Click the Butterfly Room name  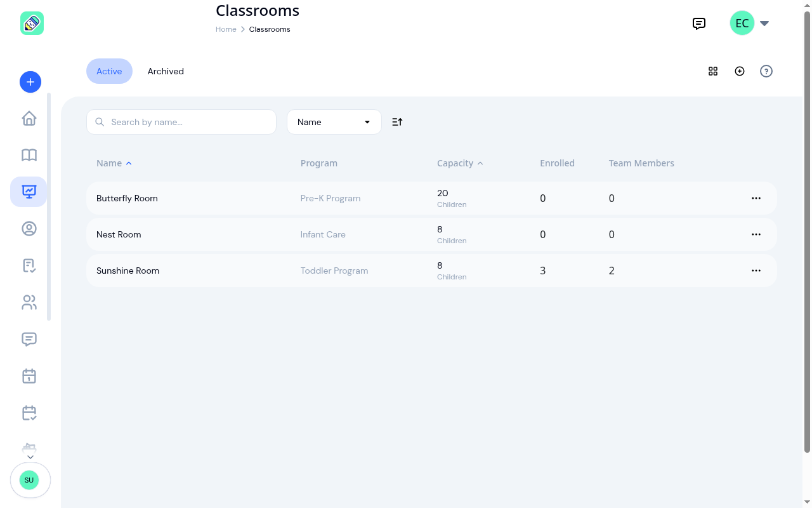pos(127,198)
